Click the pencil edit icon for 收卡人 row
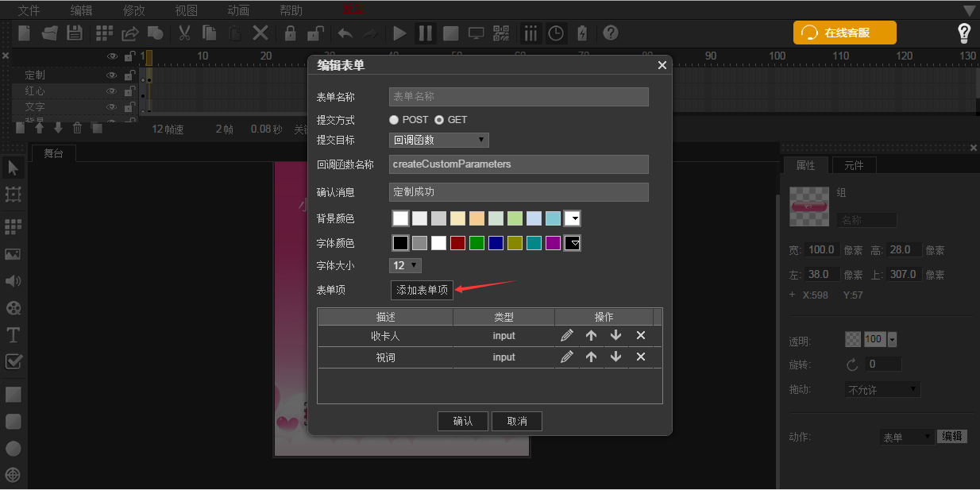The width and height of the screenshot is (980, 490). coord(566,335)
